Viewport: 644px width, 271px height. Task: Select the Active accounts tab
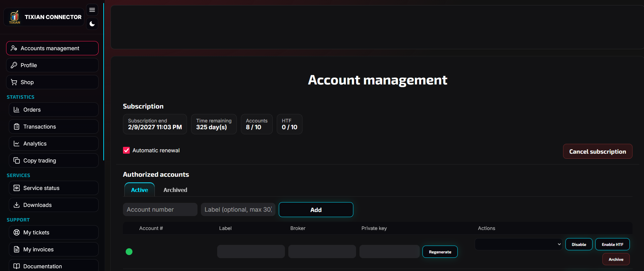click(140, 190)
